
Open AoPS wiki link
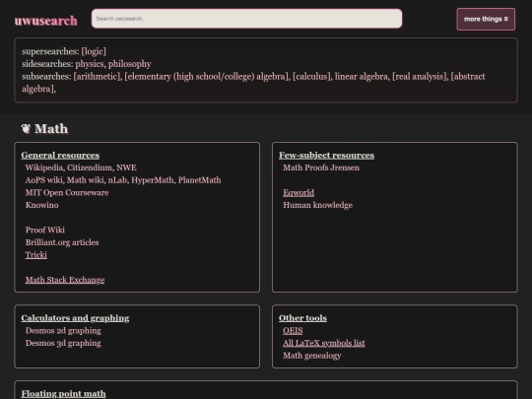pyautogui.click(x=43, y=180)
